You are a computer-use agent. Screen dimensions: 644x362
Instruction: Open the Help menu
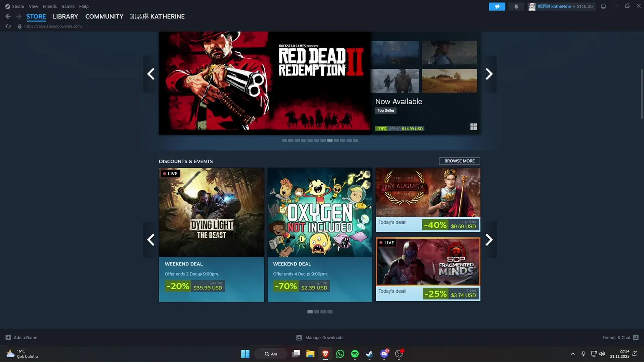[x=84, y=6]
